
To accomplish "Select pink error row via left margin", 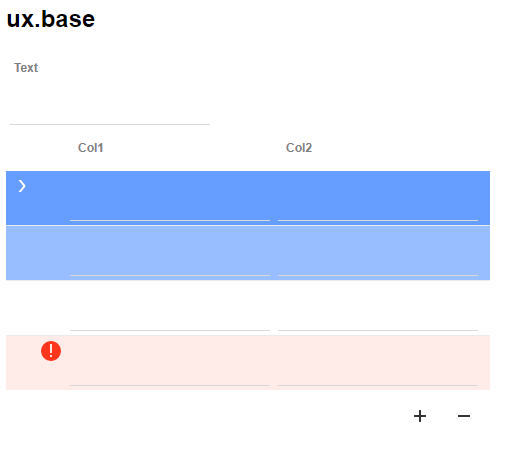I will click(x=22, y=363).
